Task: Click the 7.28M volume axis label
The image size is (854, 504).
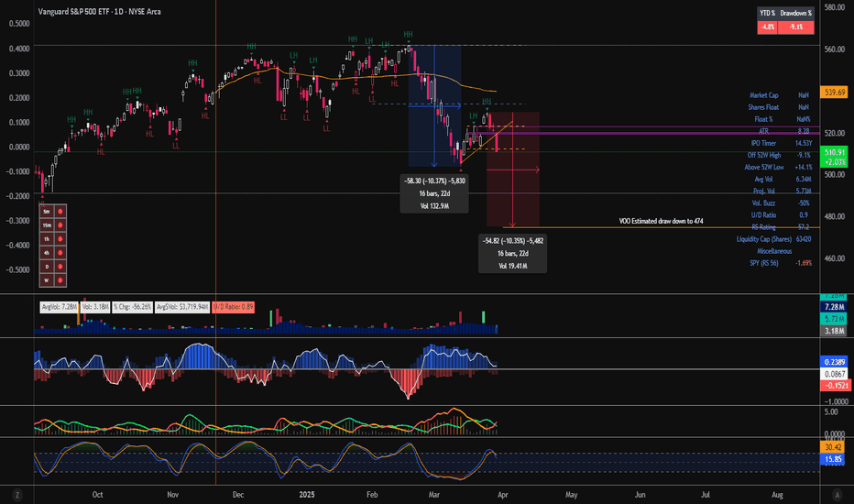Action: tap(835, 307)
